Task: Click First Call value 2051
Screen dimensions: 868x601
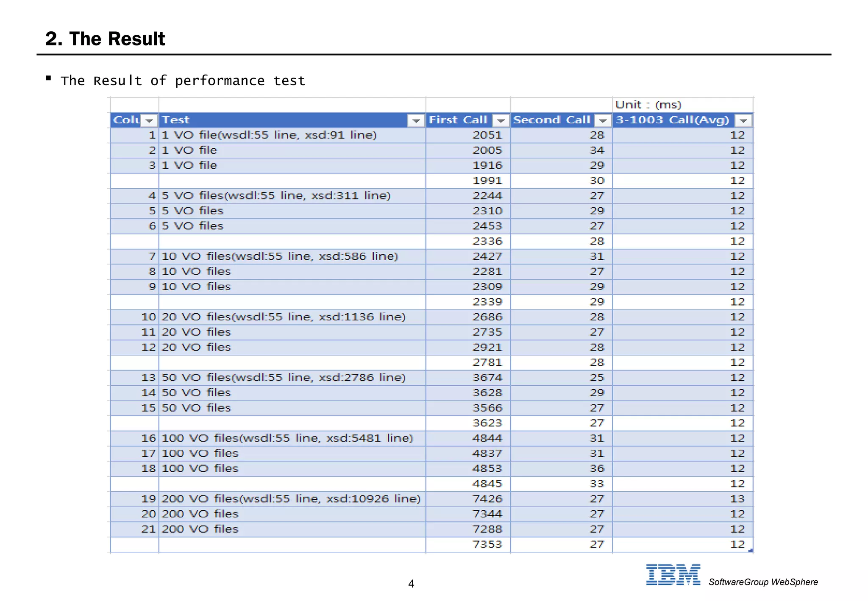Action: [468, 135]
